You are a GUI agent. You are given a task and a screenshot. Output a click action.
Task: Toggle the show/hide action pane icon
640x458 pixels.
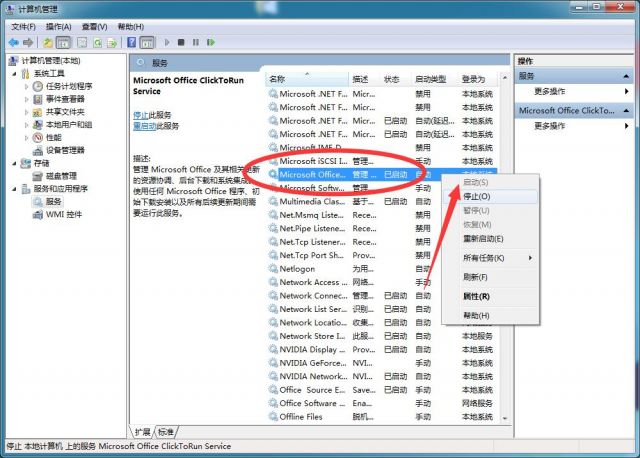pyautogui.click(x=147, y=42)
